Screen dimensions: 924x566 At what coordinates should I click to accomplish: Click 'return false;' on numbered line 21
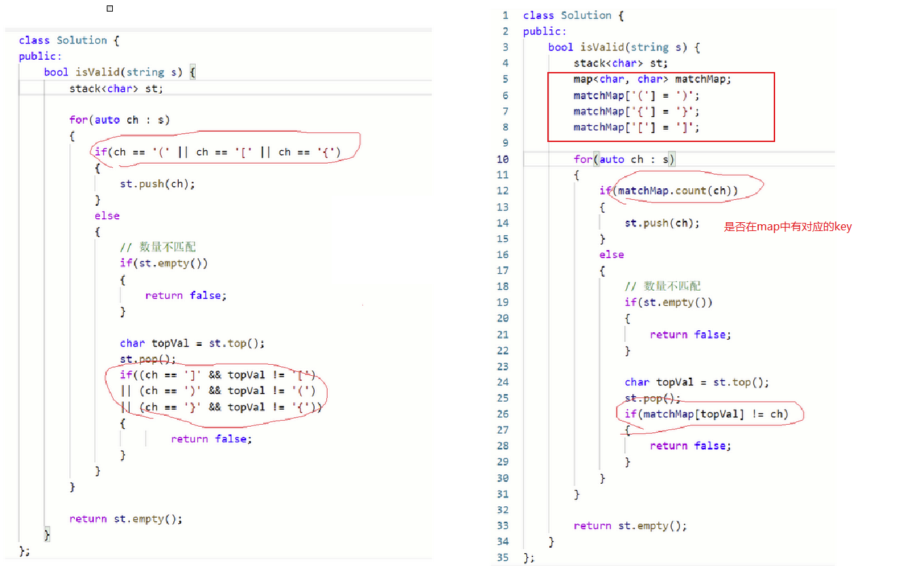tap(690, 334)
